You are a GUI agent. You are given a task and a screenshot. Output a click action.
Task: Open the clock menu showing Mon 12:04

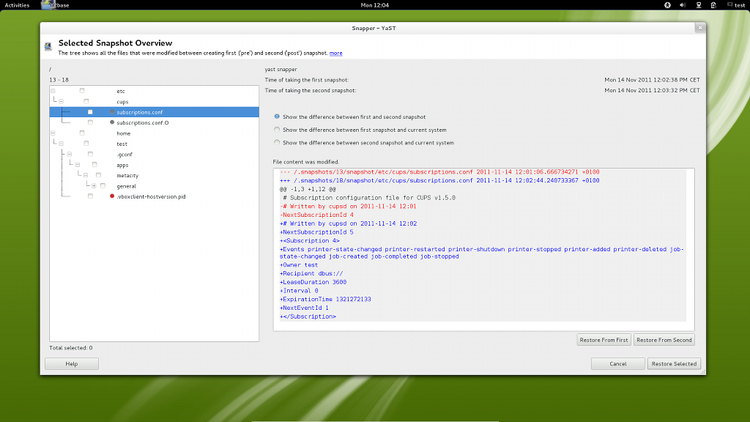coord(374,5)
